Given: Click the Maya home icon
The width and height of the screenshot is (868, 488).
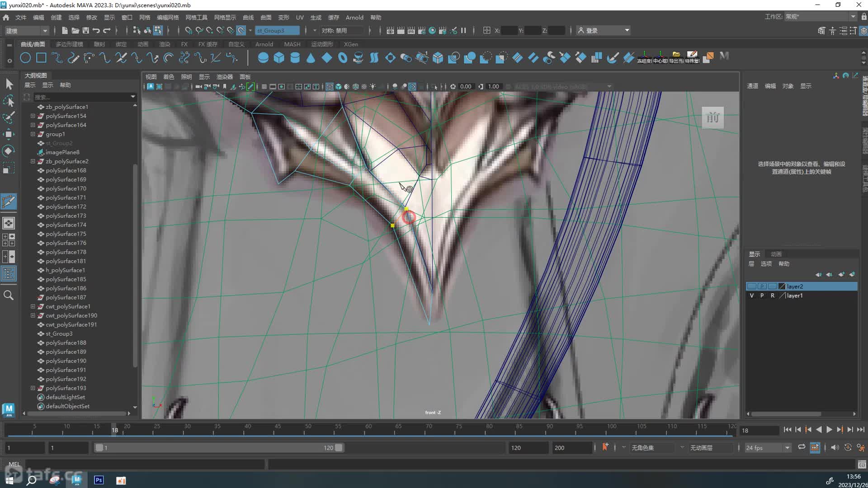Looking at the screenshot, I should (x=6, y=17).
